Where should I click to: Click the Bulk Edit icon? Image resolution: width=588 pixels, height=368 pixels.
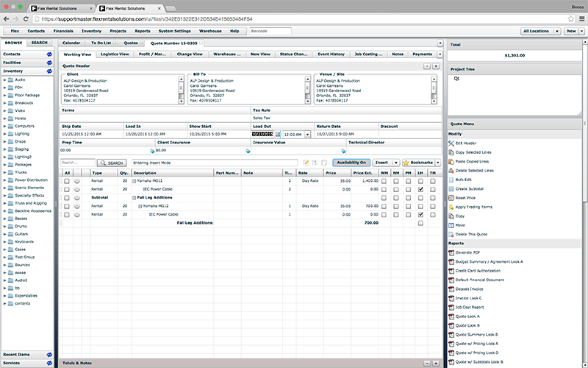451,180
